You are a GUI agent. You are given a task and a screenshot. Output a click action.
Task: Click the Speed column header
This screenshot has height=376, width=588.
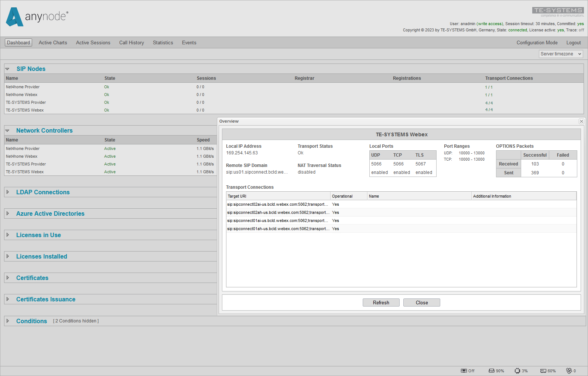203,140
